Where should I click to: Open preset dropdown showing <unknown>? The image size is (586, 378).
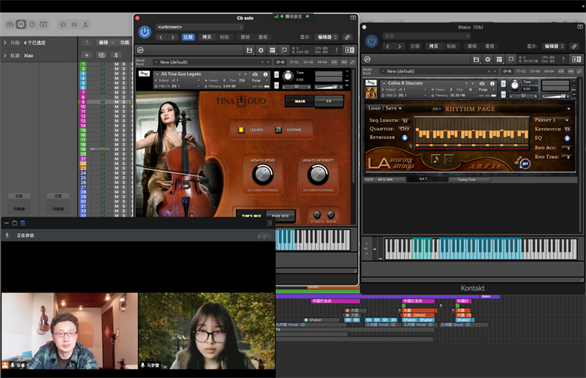click(200, 27)
